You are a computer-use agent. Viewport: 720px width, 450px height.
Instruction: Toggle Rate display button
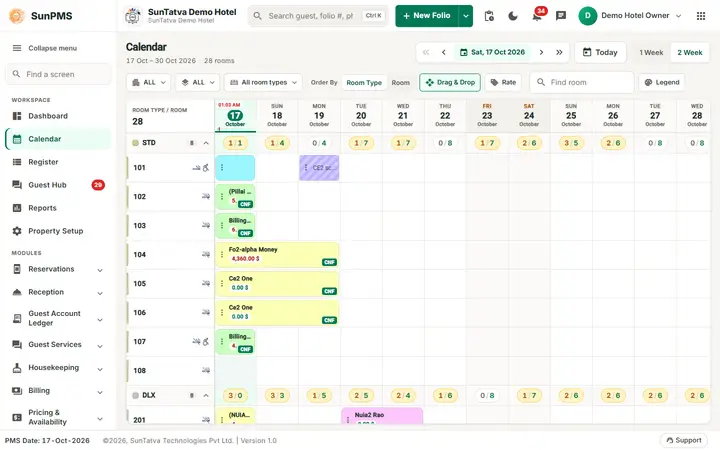pos(503,83)
